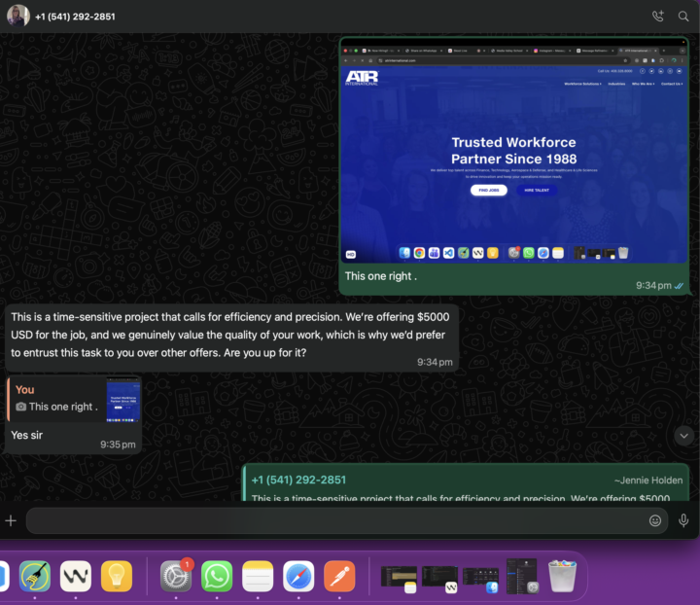Open WhatsApp from the dock
The width and height of the screenshot is (700, 605).
point(217,576)
